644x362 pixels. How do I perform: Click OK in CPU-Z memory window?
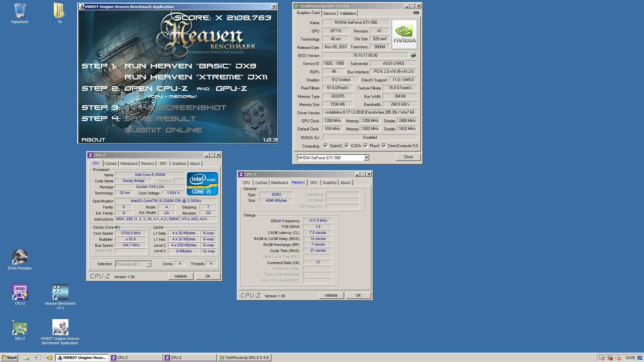(358, 295)
